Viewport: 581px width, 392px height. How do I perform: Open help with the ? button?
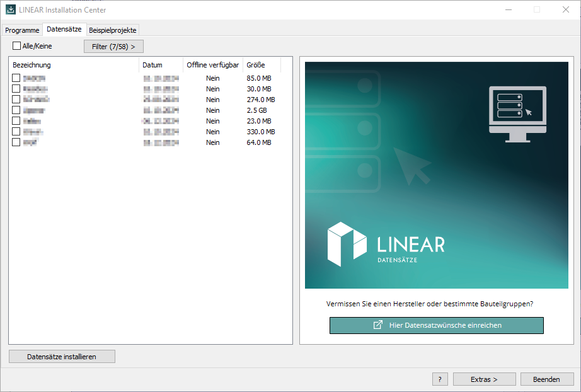pos(440,379)
